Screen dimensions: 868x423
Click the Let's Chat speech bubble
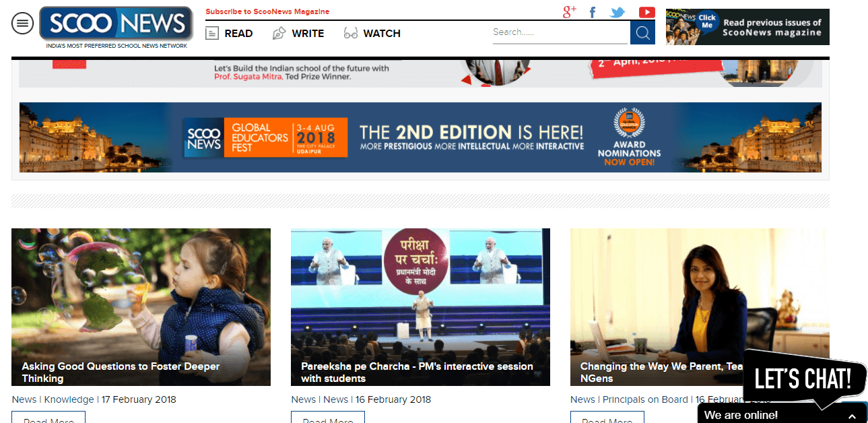805,378
